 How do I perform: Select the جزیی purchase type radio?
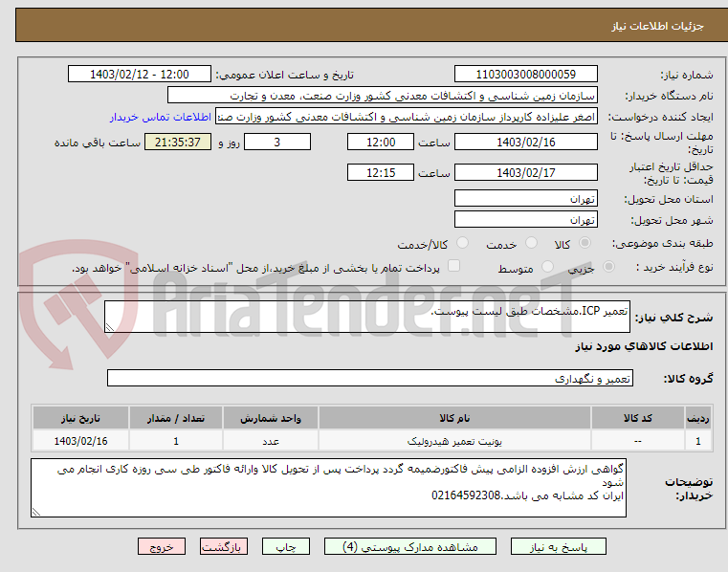[x=608, y=267]
